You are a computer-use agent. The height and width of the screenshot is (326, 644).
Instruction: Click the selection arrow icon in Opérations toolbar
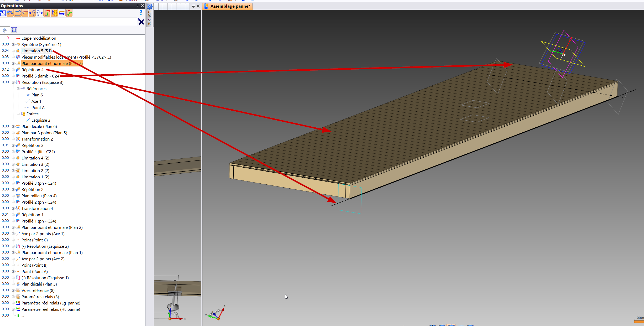pyautogui.click(x=3, y=13)
